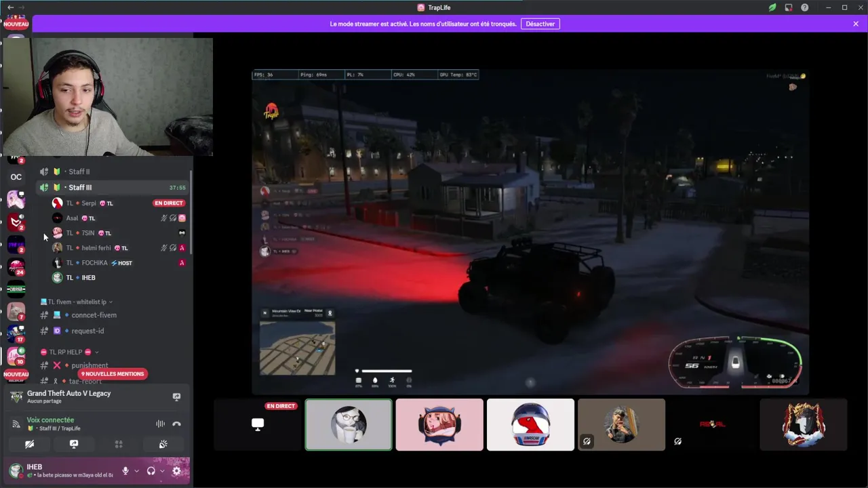Open the inbox icon in the title bar

pyautogui.click(x=789, y=7)
